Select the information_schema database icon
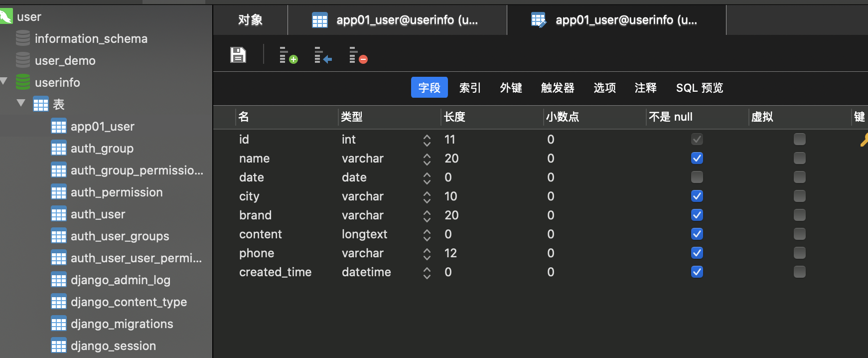Image resolution: width=868 pixels, height=358 pixels. coord(23,38)
